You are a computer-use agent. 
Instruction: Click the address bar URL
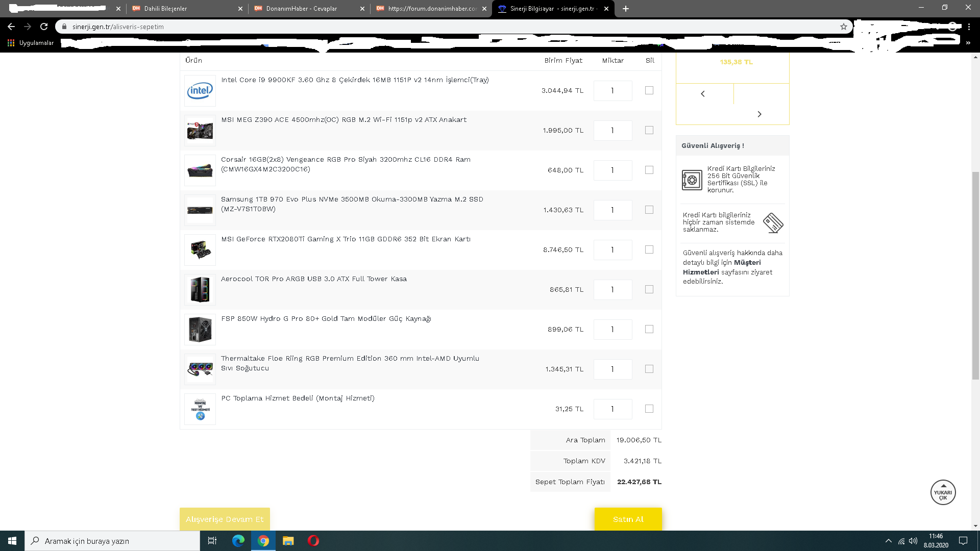coord(118,27)
